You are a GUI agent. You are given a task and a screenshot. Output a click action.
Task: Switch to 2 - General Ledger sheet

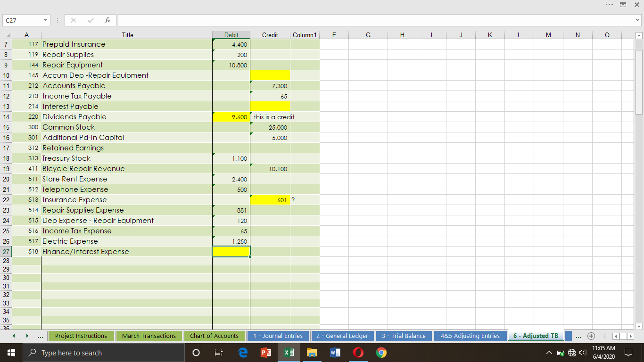[343, 336]
